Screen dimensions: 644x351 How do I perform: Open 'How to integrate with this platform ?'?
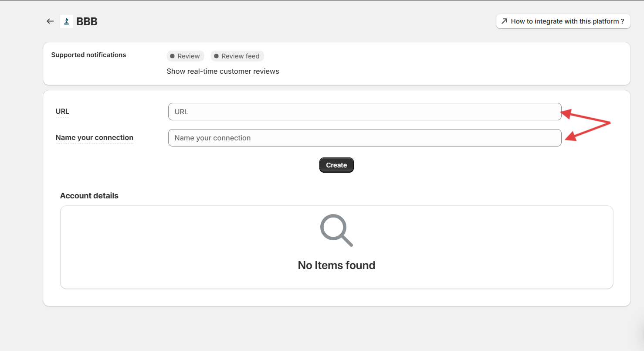coord(563,21)
